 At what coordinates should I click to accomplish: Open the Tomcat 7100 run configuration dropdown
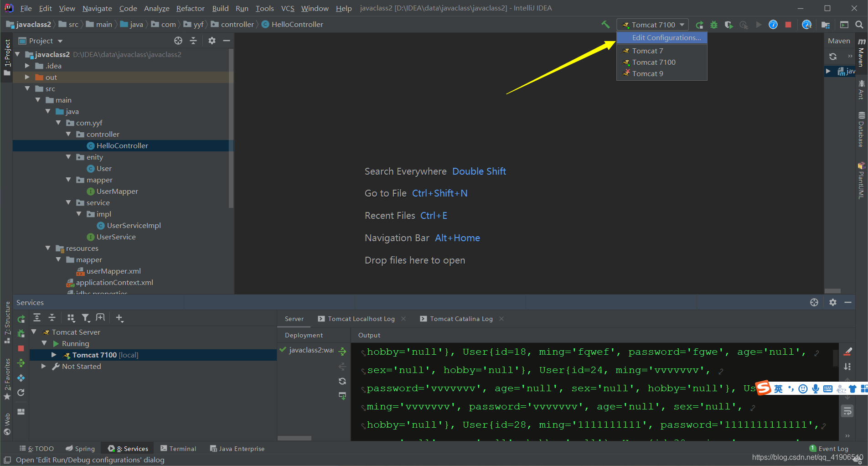click(653, 25)
